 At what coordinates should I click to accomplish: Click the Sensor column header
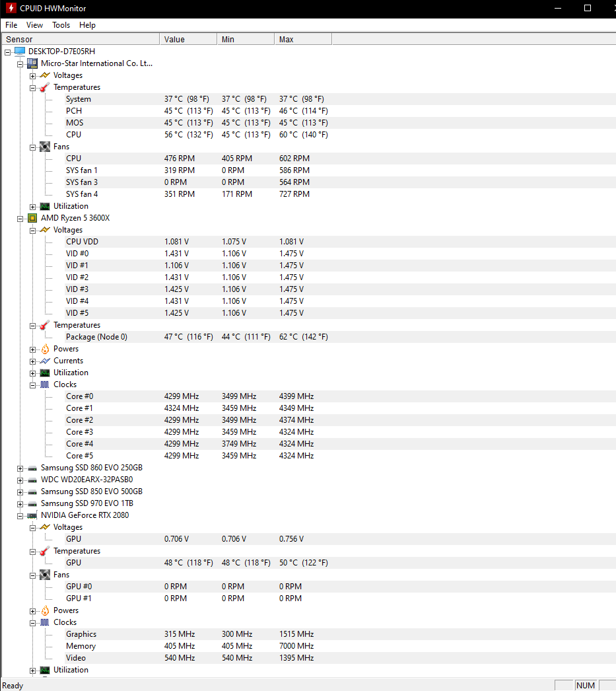[x=81, y=39]
